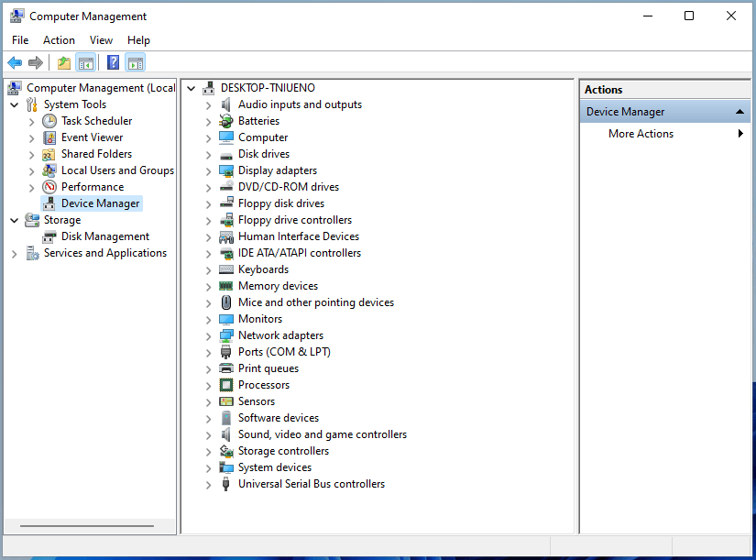
Task: Click the Back navigation arrow
Action: [x=16, y=62]
